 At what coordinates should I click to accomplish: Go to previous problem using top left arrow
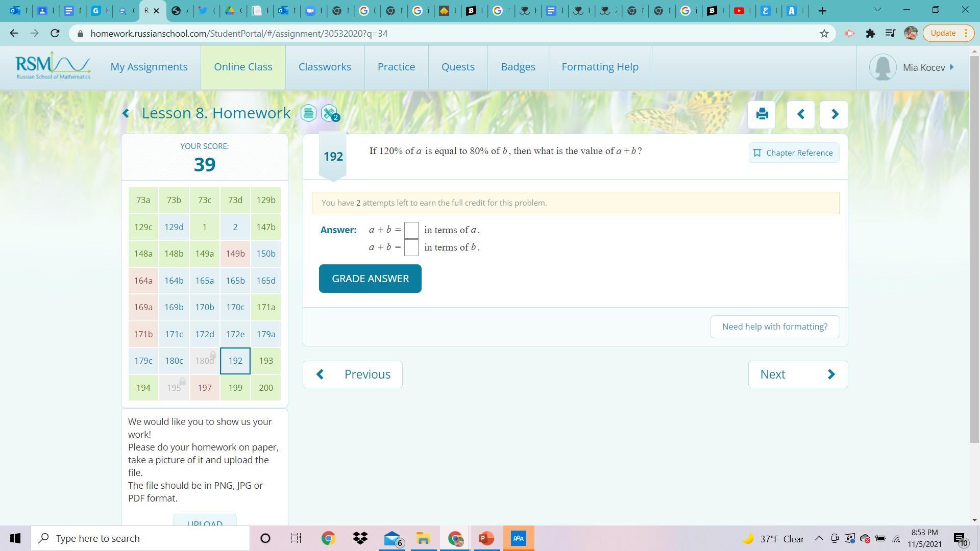pyautogui.click(x=800, y=114)
